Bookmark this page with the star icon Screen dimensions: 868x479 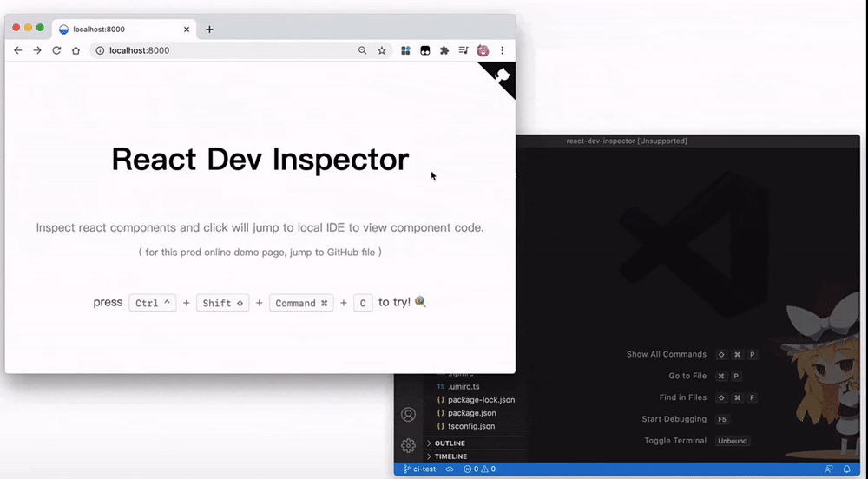pos(381,50)
